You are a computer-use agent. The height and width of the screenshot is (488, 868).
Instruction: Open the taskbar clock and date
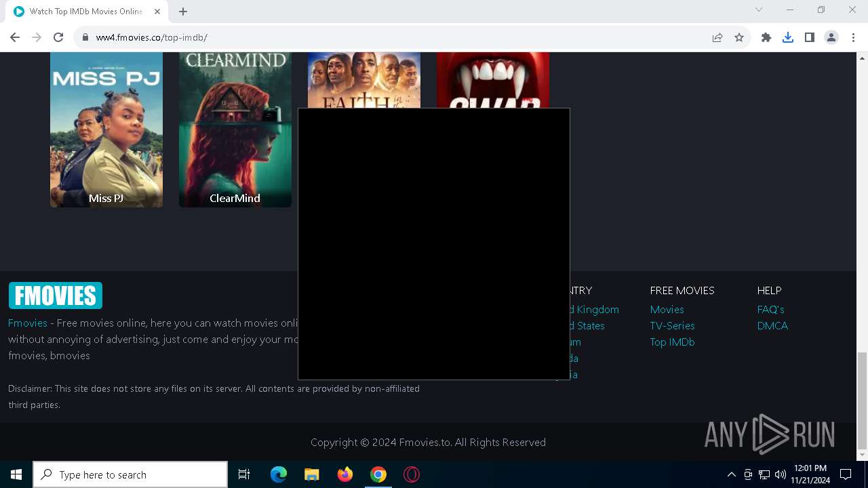[x=810, y=474]
